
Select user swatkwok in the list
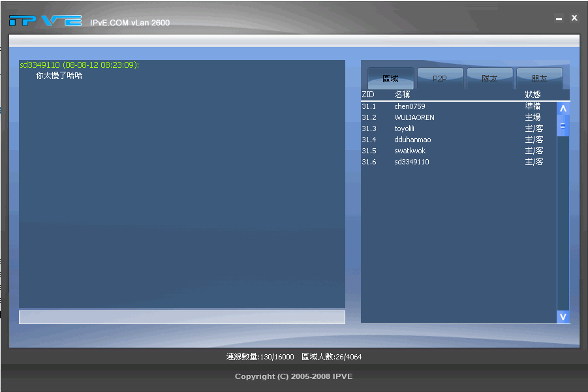(x=409, y=151)
